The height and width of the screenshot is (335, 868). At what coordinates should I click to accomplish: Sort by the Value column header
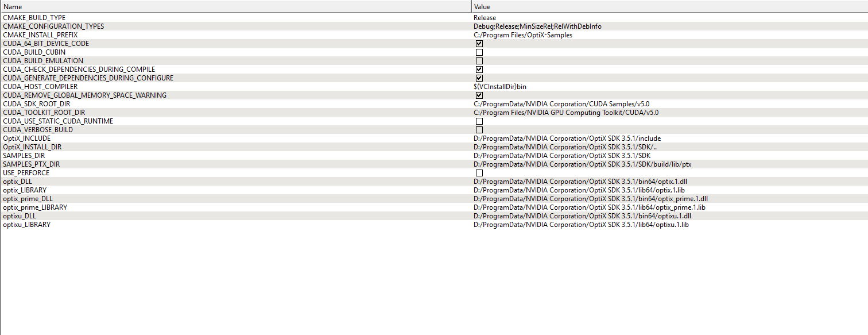click(669, 6)
